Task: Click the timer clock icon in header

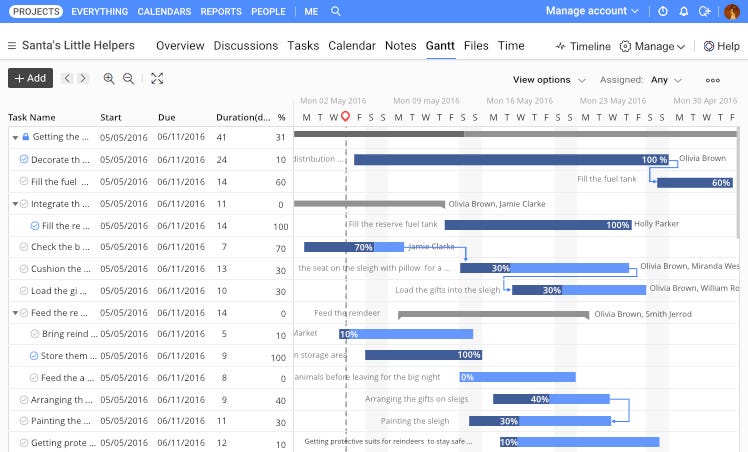Action: click(x=663, y=11)
